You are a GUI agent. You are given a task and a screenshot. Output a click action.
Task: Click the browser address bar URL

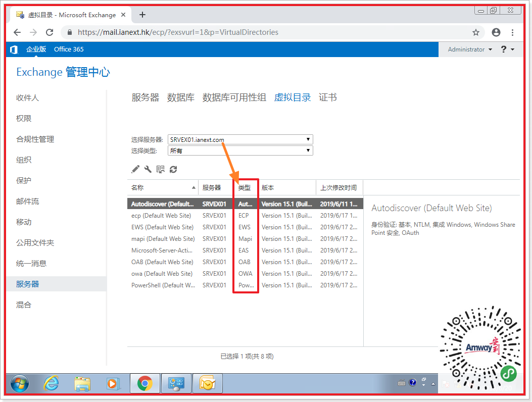178,32
